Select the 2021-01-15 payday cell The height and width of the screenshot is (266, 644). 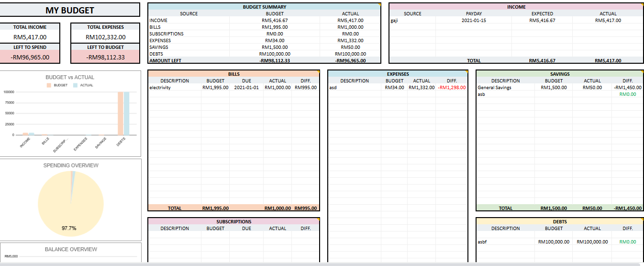point(474,21)
